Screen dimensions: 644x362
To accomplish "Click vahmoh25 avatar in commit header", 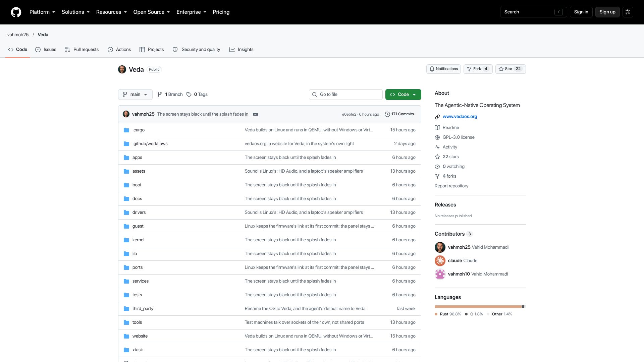I will (126, 114).
